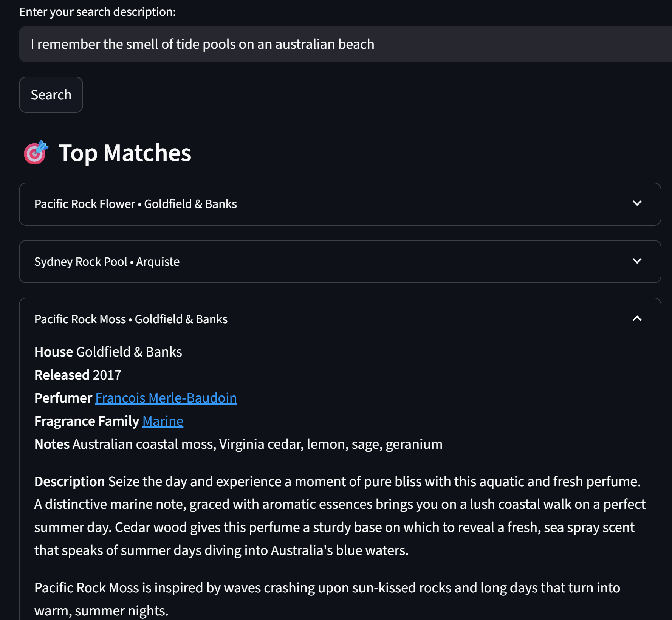Click the paragraph about waves crashing upon rocks
This screenshot has width=672, height=620.
click(x=327, y=599)
